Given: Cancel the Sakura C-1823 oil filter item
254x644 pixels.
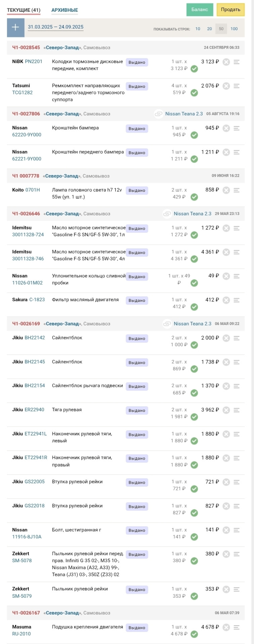Looking at the screenshot, I should [226, 300].
